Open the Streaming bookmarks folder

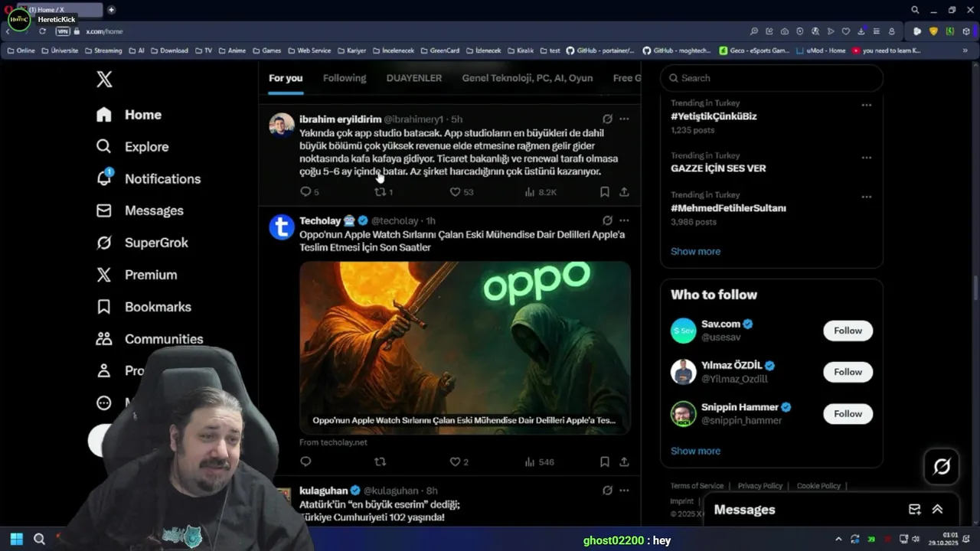click(x=103, y=51)
